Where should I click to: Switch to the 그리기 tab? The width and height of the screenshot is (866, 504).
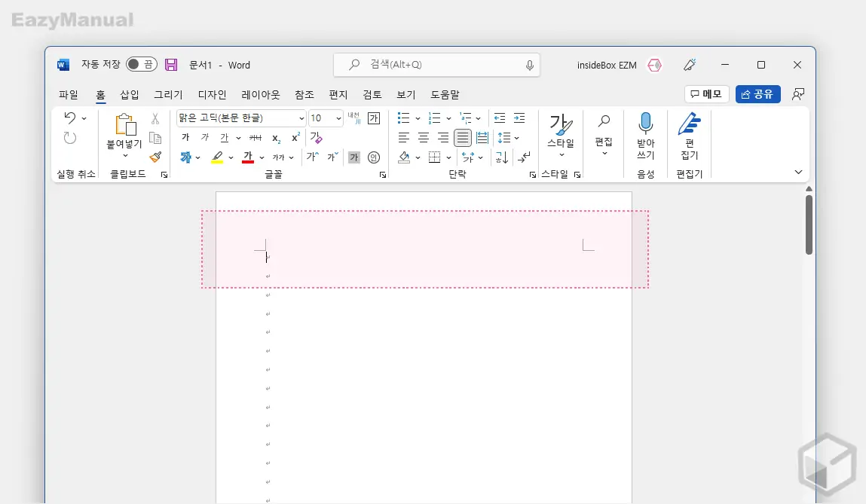point(168,95)
